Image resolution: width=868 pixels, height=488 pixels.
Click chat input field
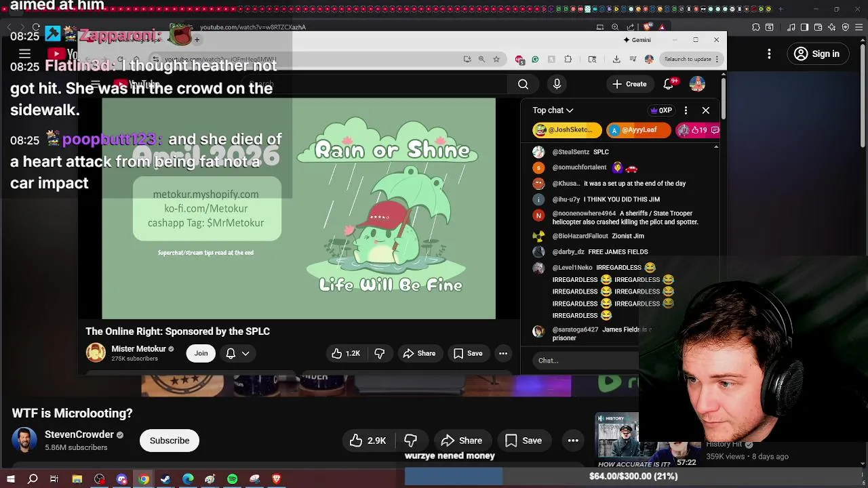tap(587, 361)
